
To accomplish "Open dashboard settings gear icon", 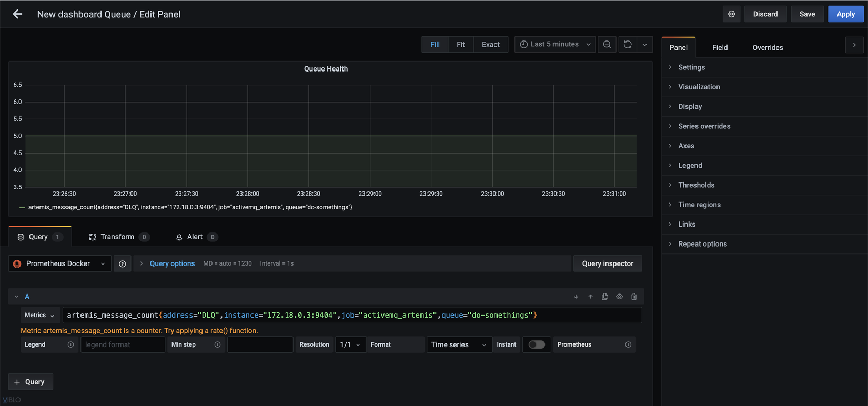I will point(731,14).
